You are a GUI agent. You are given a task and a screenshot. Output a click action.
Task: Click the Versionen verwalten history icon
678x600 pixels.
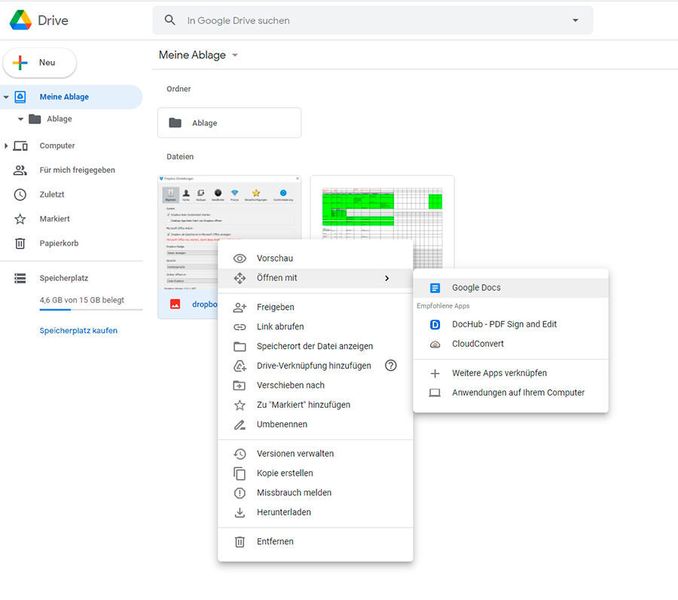[x=240, y=454]
